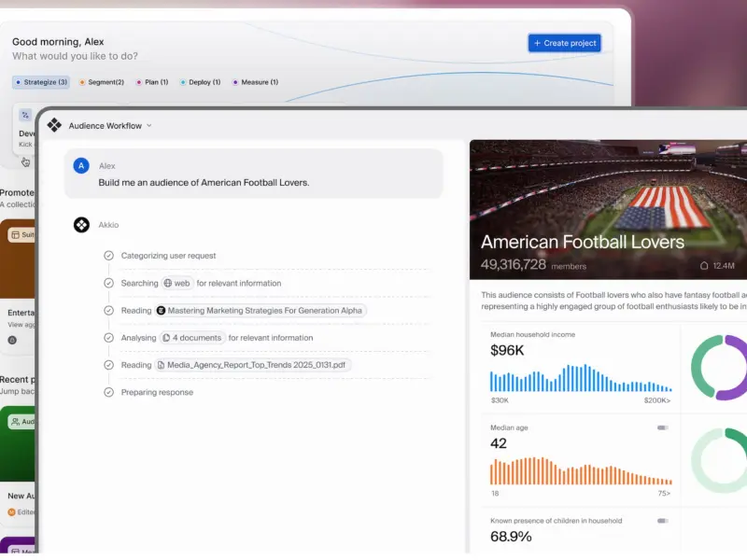This screenshot has width=747, height=560.
Task: Click the American Football Lovers stadium image
Action: [x=609, y=209]
